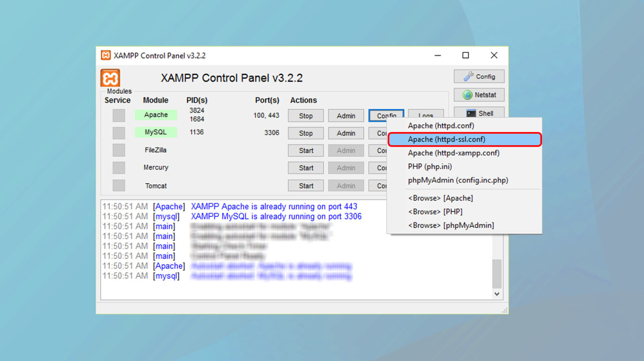644x361 pixels.
Task: Stop the Apache module
Action: click(306, 116)
